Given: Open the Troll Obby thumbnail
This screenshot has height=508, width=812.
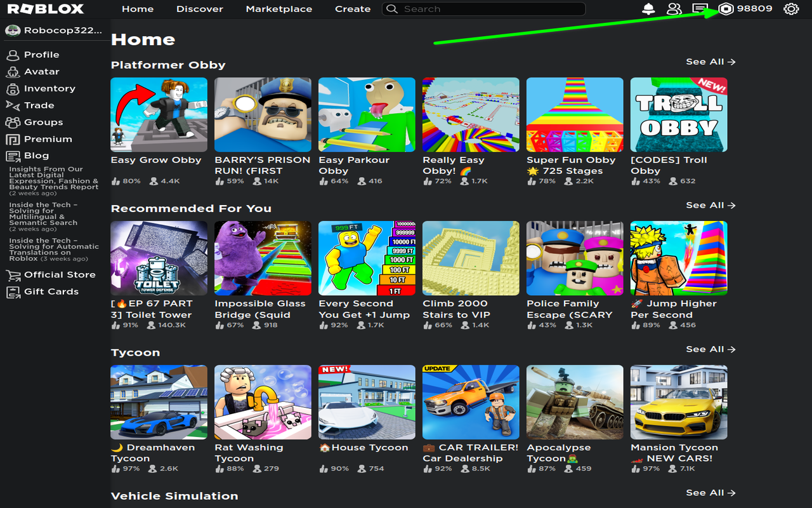Looking at the screenshot, I should (679, 115).
